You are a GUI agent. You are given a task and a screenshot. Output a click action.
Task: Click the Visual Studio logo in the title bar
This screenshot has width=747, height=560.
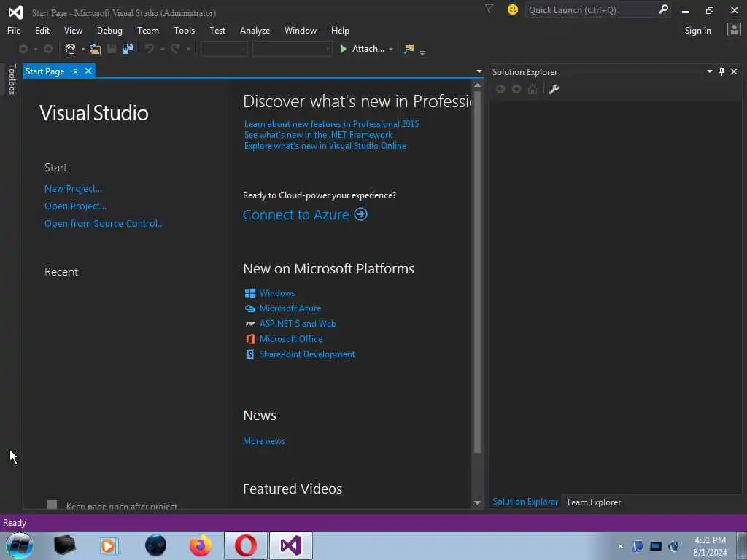(x=16, y=12)
